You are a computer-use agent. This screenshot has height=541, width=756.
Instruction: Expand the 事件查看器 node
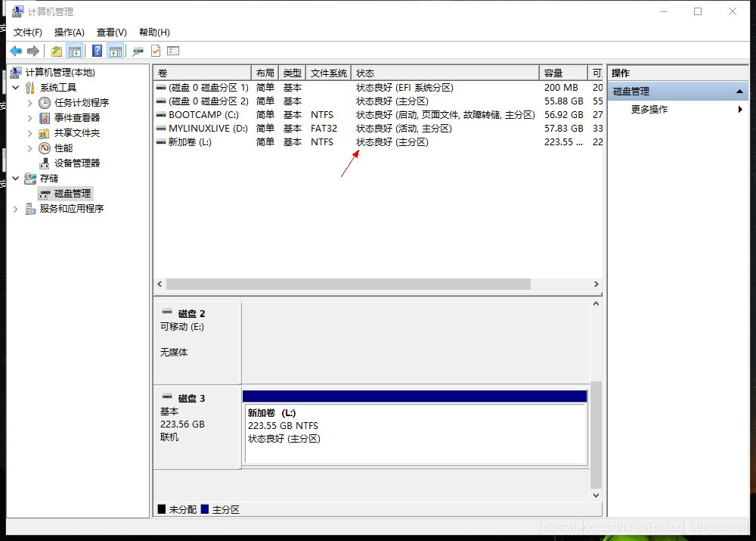29,118
